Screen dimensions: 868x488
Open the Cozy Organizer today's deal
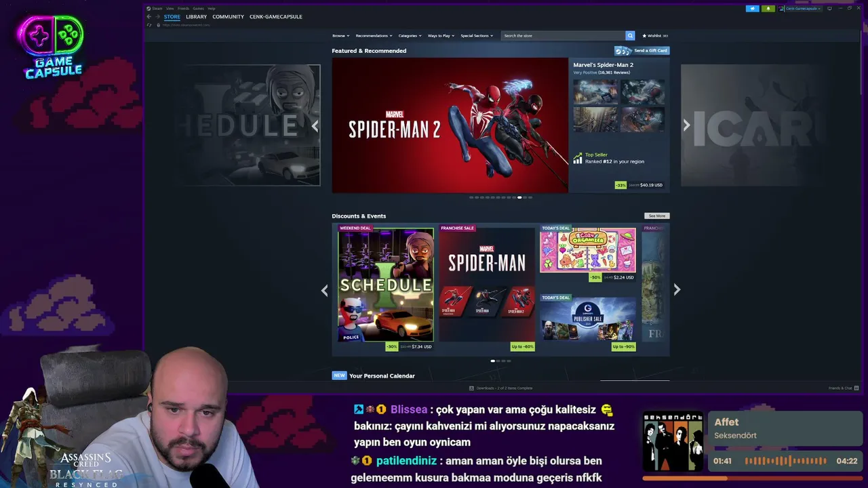tap(588, 249)
